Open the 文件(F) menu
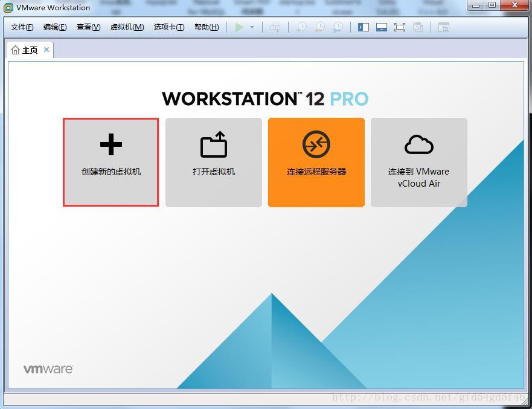The width and height of the screenshot is (532, 409). (22, 27)
